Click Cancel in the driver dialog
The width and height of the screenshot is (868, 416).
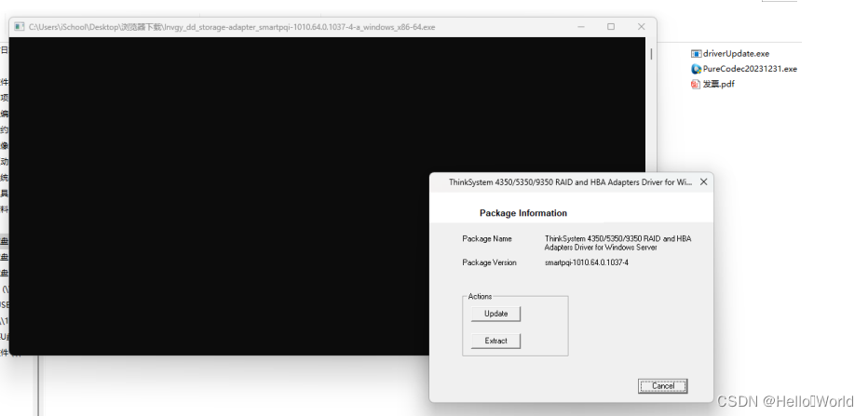pyautogui.click(x=662, y=386)
